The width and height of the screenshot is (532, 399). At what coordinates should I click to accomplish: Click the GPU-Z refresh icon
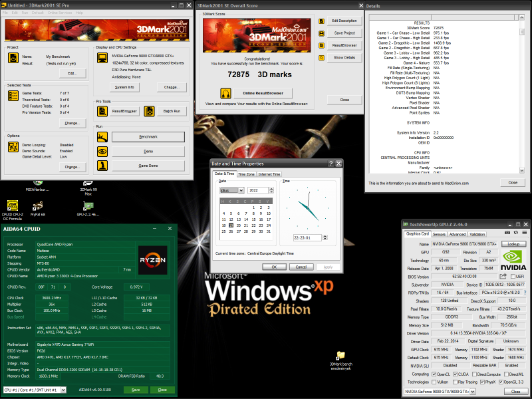pyautogui.click(x=516, y=233)
